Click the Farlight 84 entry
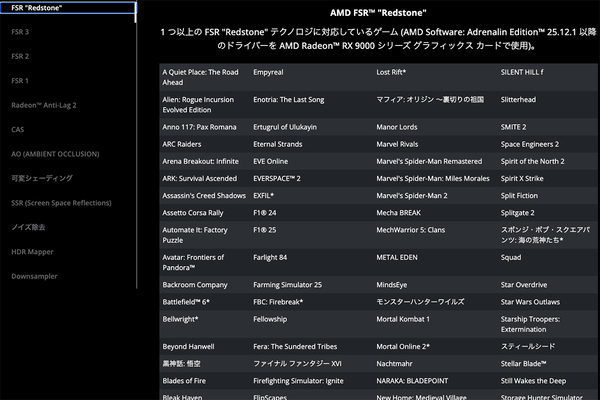Viewport: 600px width, 400px height. pyautogui.click(x=270, y=258)
